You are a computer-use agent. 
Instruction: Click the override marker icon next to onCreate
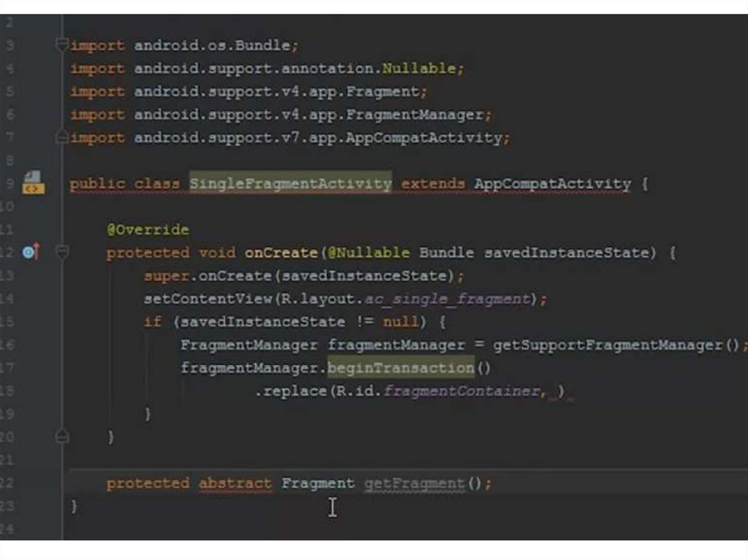pos(31,252)
